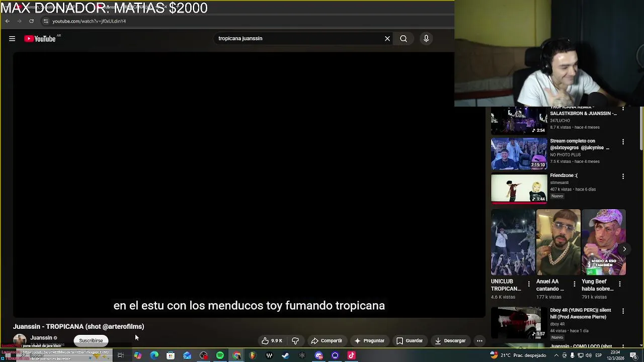Open Steam from taskbar

285,355
